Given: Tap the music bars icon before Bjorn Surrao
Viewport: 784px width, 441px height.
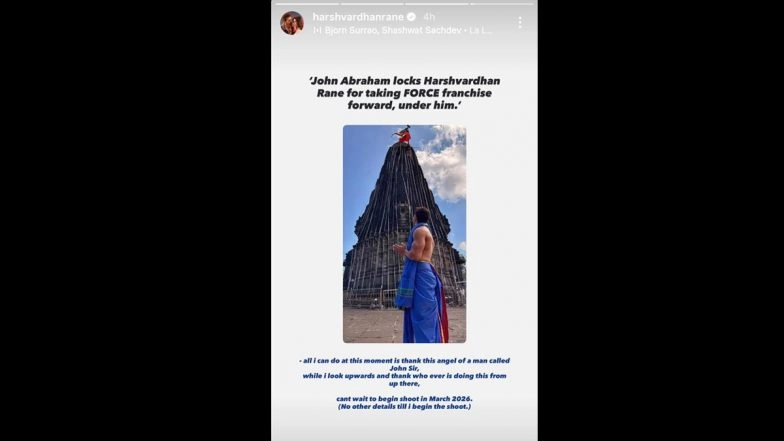Looking at the screenshot, I should [x=317, y=30].
